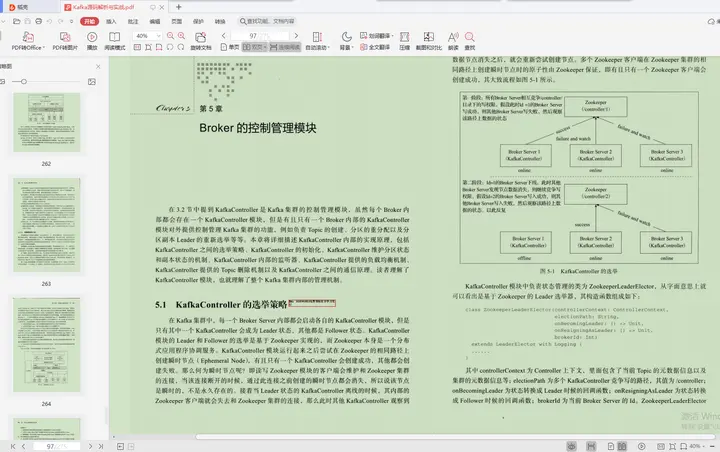Open the PDF转Office converter tool
This screenshot has height=452, width=720.
coord(28,41)
